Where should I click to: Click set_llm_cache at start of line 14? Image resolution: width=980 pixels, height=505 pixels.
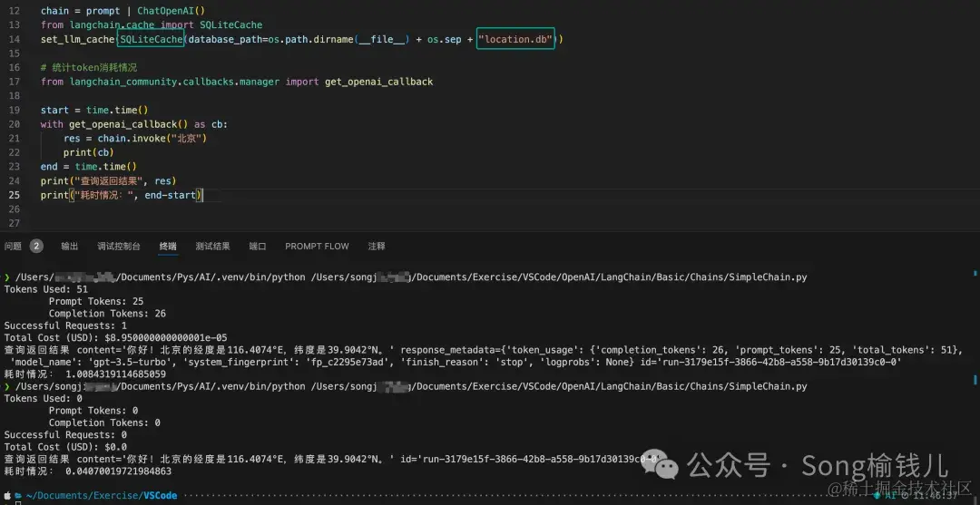pyautogui.click(x=77, y=39)
